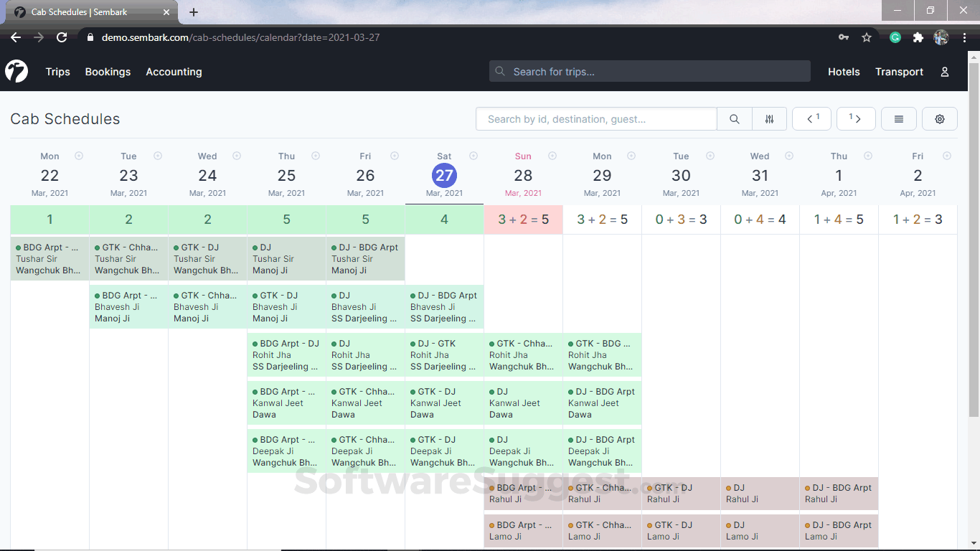Select the highlighted Sat 27 date
980x551 pixels.
pyautogui.click(x=444, y=174)
